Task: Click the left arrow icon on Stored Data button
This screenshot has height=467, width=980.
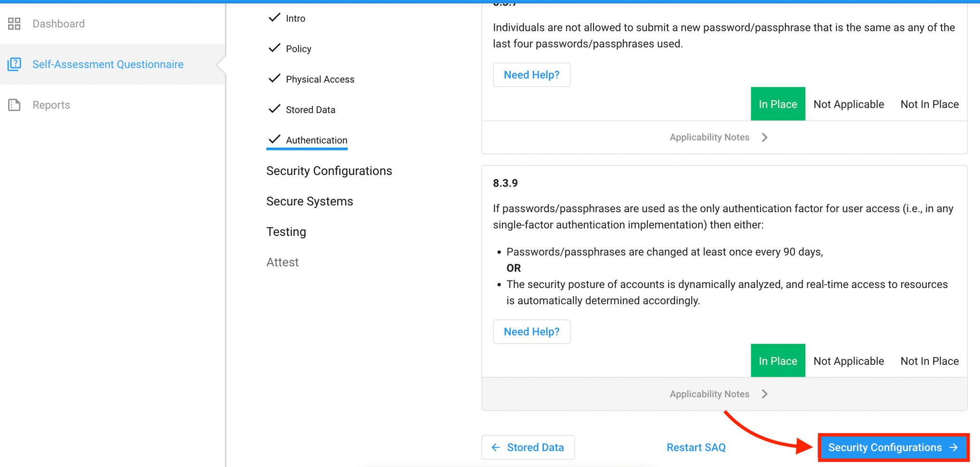Action: click(x=496, y=448)
